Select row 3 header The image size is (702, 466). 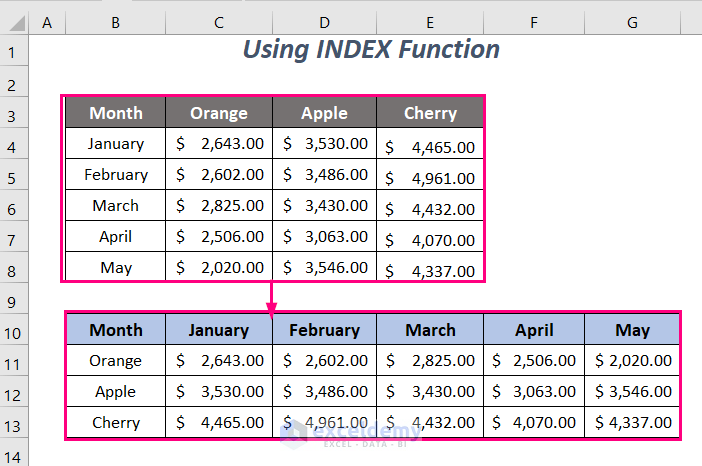15,113
